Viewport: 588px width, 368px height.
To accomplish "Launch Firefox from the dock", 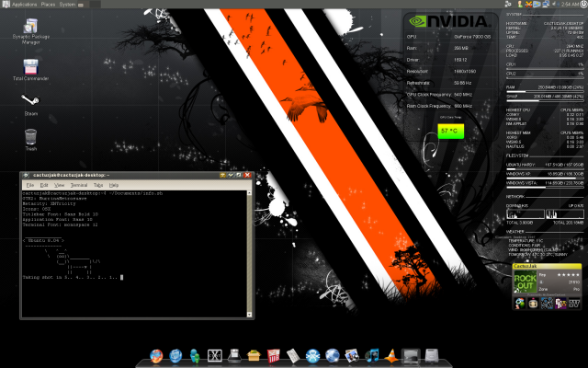I will coord(156,356).
